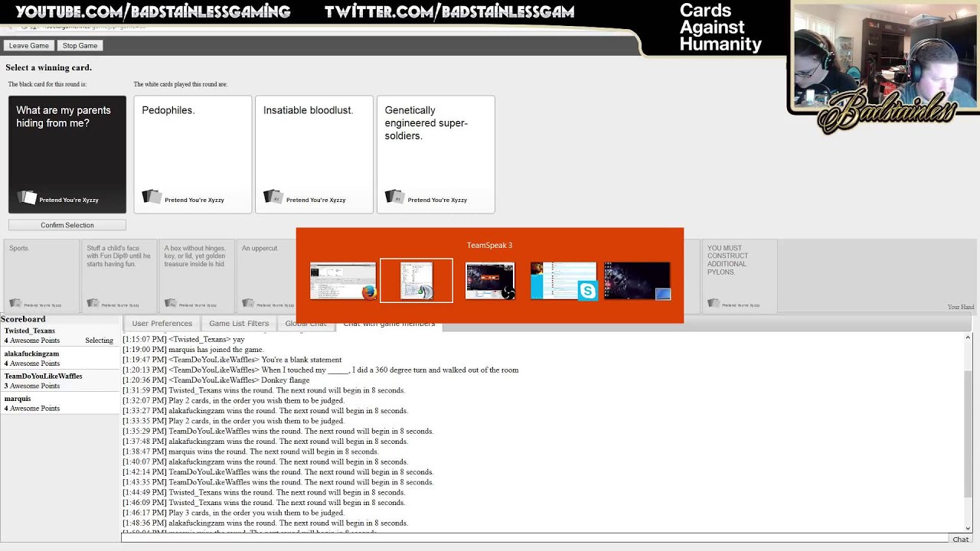Switch to the Firefox window thumbnail
The image size is (980, 551).
[x=343, y=281]
